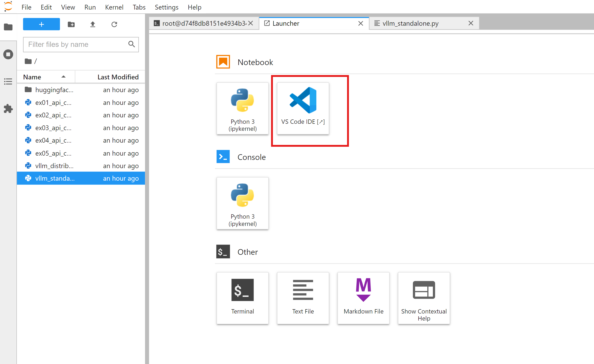Create a new Markdown File
Image resolution: width=594 pixels, height=364 pixels.
(363, 298)
